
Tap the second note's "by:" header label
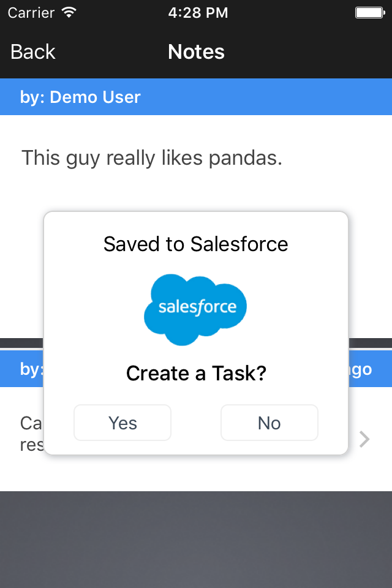31,369
